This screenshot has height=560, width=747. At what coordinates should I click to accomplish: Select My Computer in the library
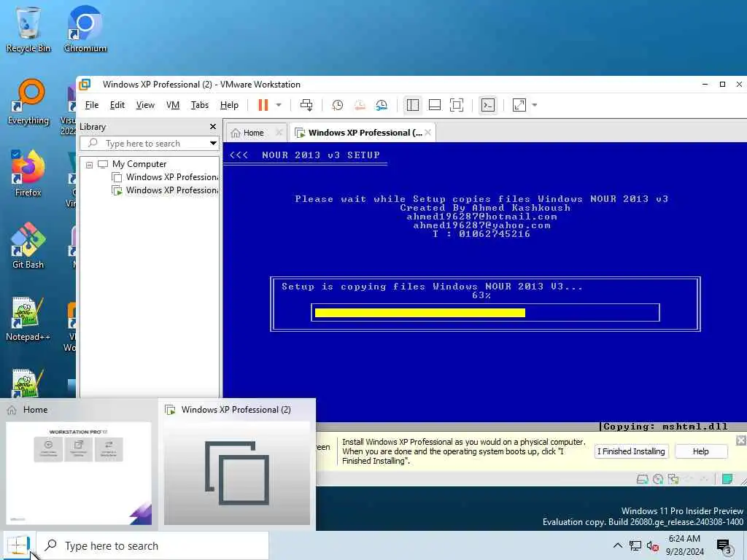pyautogui.click(x=139, y=164)
